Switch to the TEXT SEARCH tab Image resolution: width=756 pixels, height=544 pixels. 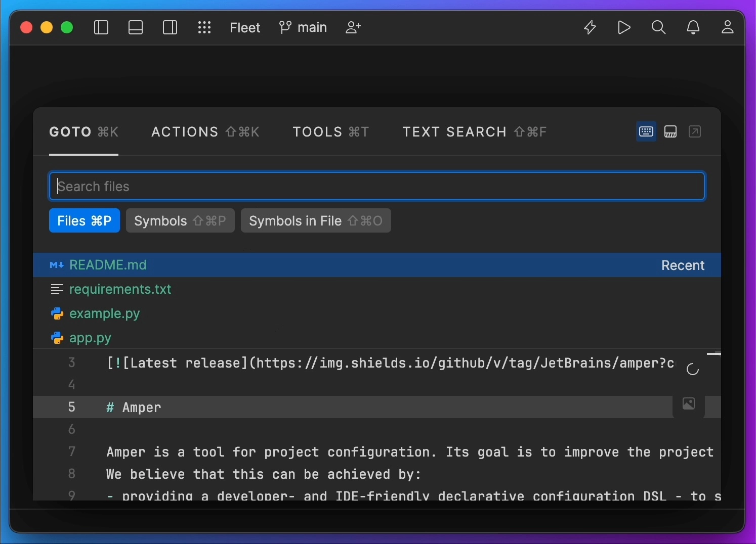click(x=475, y=132)
